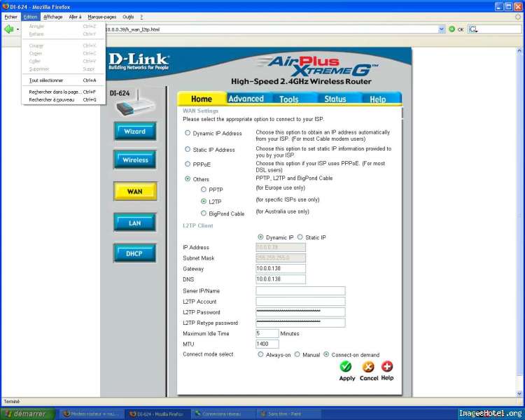Expand the address bar history dropdown
This screenshot has width=525, height=420.
441,29
